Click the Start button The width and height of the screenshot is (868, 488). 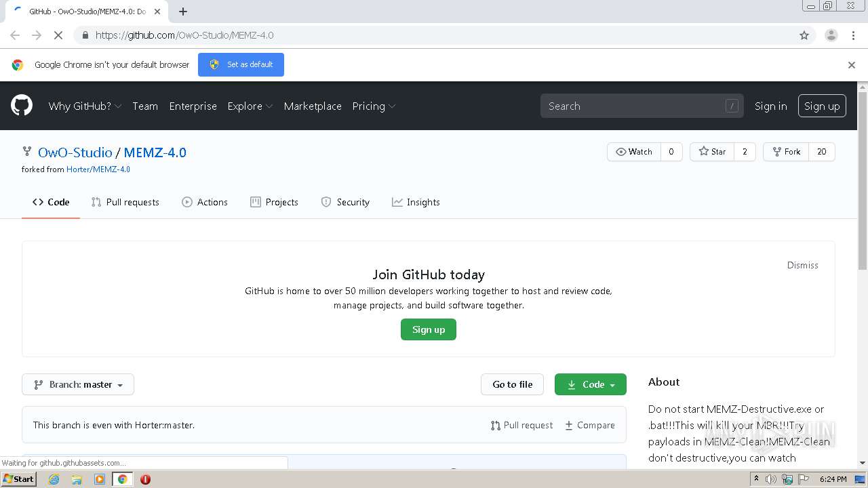19,479
